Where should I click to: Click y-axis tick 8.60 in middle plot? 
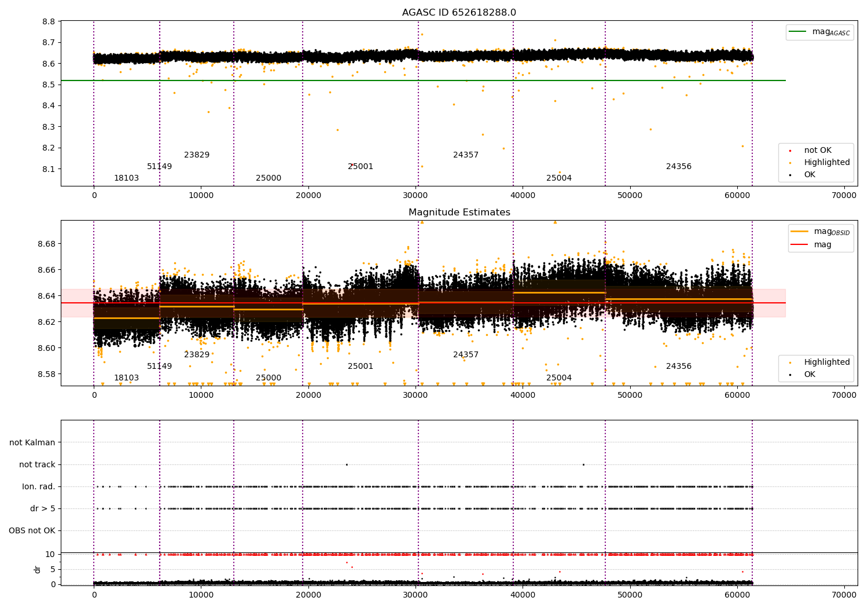pos(47,348)
